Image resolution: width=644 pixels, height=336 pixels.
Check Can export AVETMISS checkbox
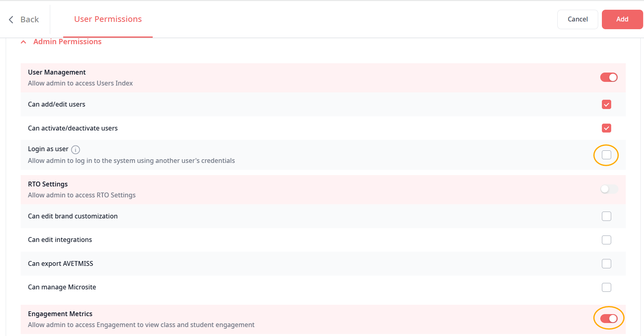tap(606, 264)
